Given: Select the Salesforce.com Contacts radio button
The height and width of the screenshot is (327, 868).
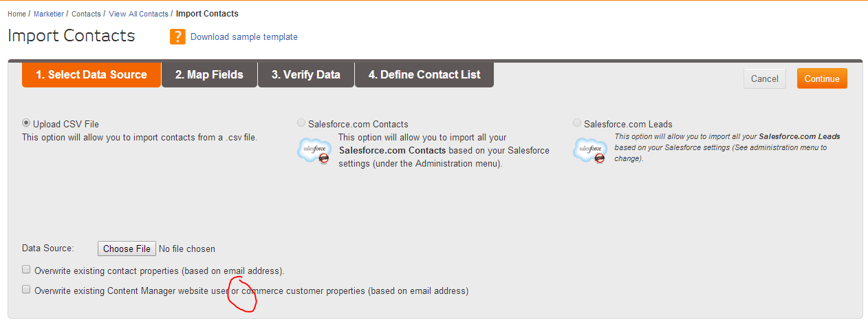Looking at the screenshot, I should pos(301,123).
